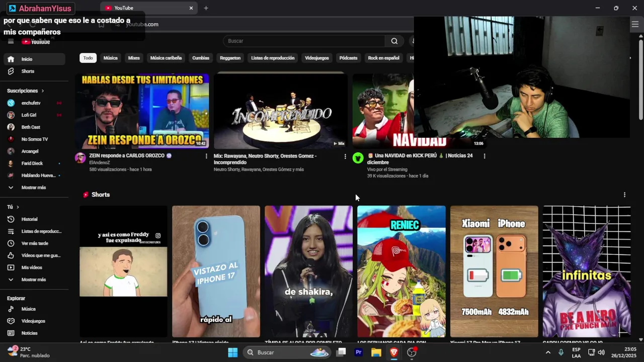The image size is (644, 362).
Task: Open File Explorer from the taskbar
Action: (376, 352)
